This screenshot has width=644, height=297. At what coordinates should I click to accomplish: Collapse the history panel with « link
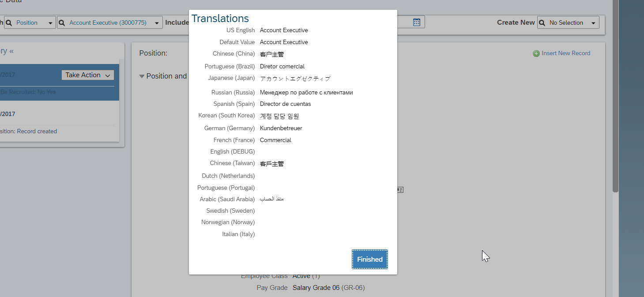[11, 51]
